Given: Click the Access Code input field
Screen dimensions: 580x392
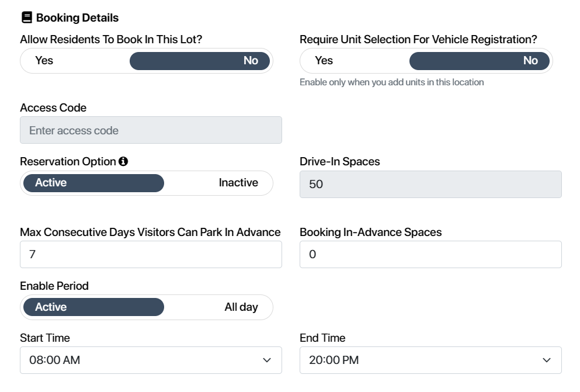Looking at the screenshot, I should pos(151,130).
